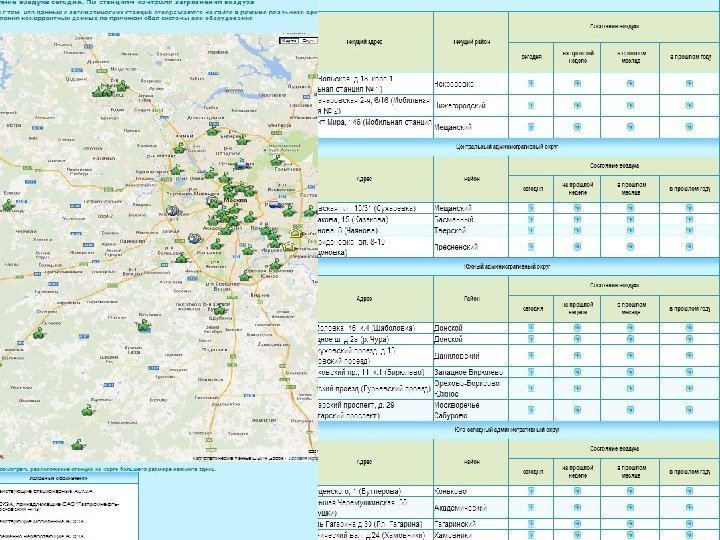
Task: Select the lowest green station marker on map
Action: click(x=78, y=444)
